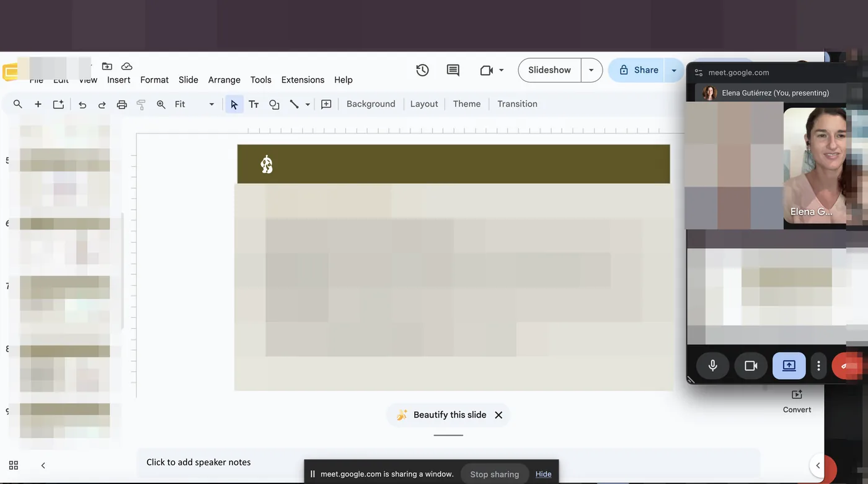Select the text box tool
868x484 pixels.
click(x=254, y=104)
